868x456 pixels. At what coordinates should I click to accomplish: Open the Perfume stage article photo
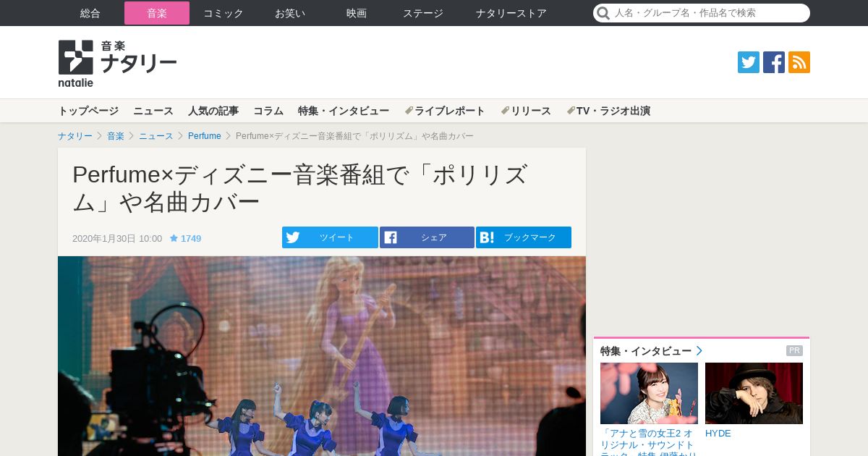(x=322, y=356)
